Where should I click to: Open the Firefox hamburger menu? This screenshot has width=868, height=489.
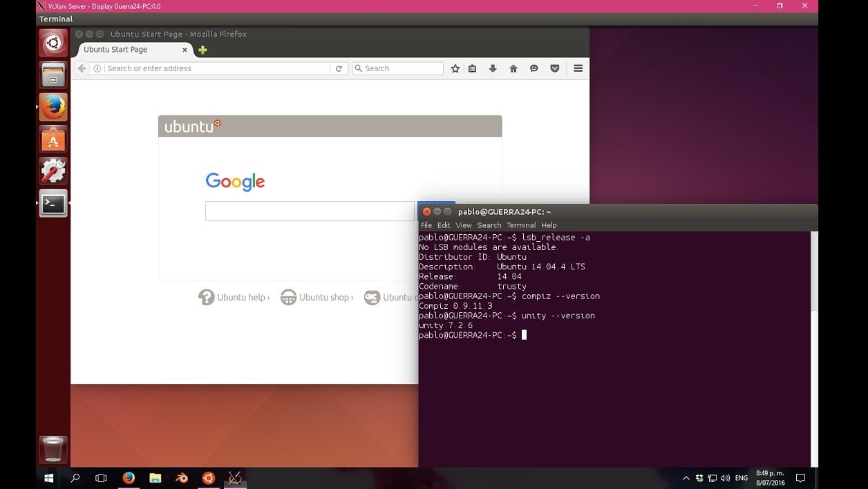tap(578, 68)
